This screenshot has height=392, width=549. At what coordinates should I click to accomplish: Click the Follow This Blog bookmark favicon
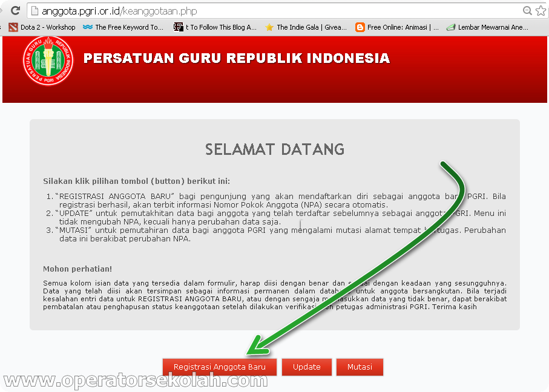point(179,27)
